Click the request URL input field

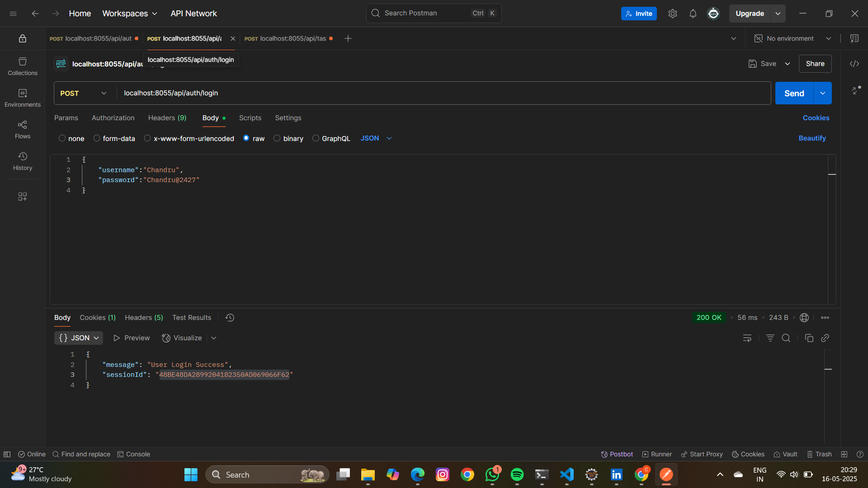coord(443,93)
